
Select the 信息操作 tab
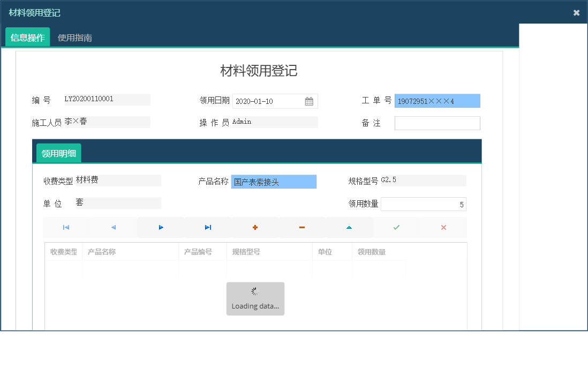pos(27,37)
